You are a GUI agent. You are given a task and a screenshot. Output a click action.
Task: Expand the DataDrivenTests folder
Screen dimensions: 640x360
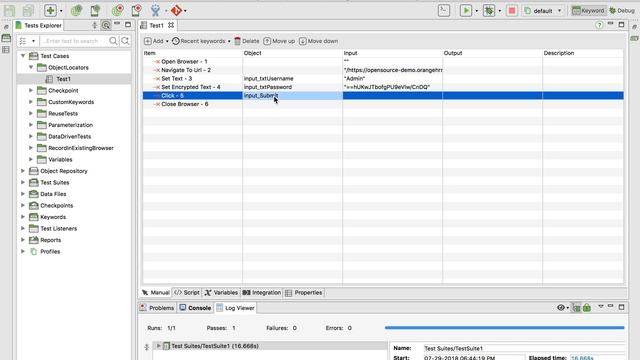(31, 136)
